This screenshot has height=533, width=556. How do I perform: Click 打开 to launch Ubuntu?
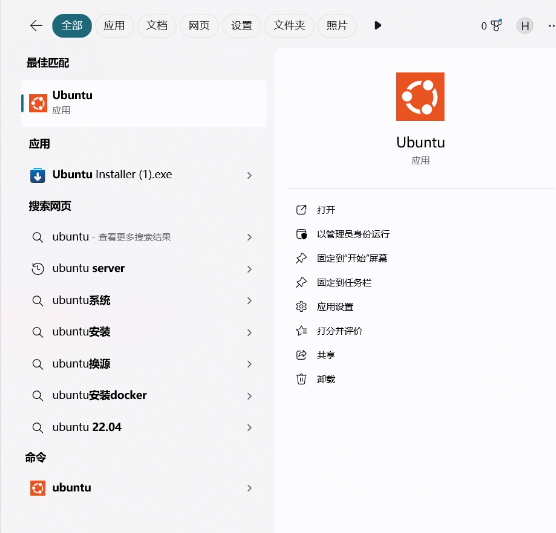pos(326,210)
